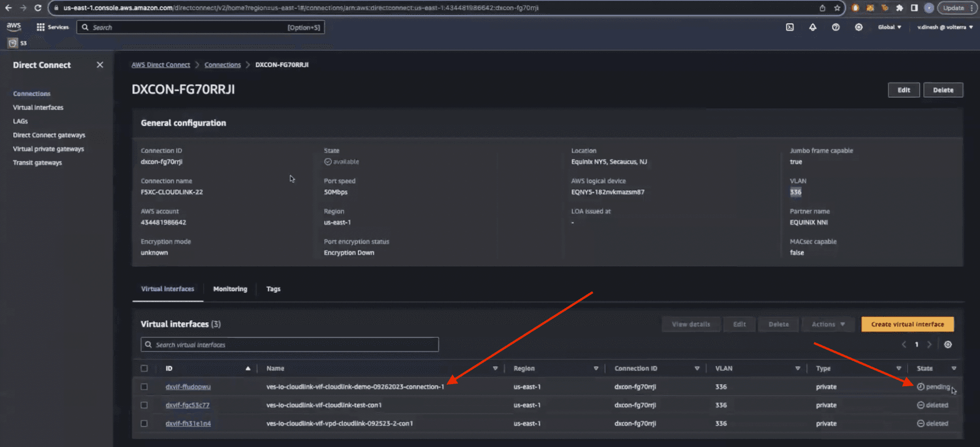The width and height of the screenshot is (980, 447).
Task: Open browser side panel icon
Action: (x=914, y=8)
